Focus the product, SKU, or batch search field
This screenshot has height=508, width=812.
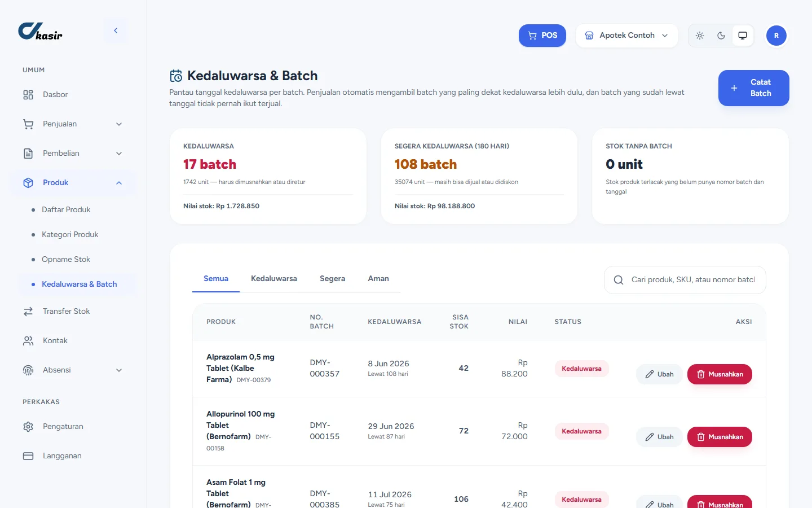coord(685,280)
